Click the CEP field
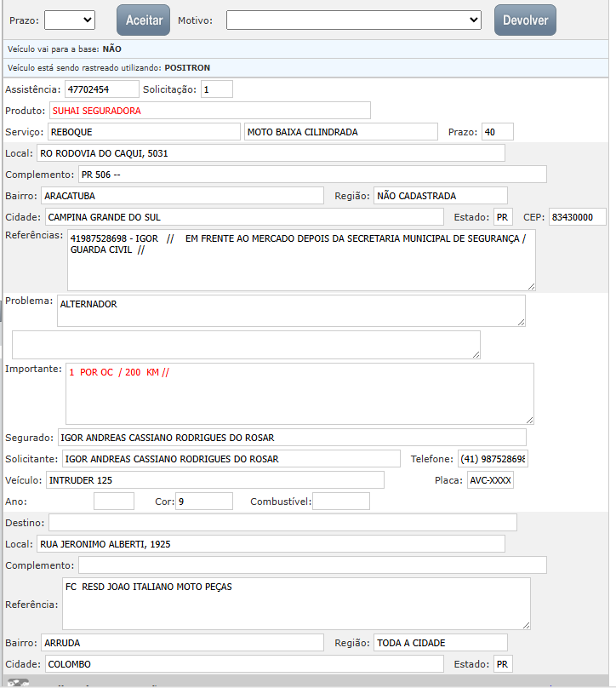616x688 pixels. tap(577, 217)
